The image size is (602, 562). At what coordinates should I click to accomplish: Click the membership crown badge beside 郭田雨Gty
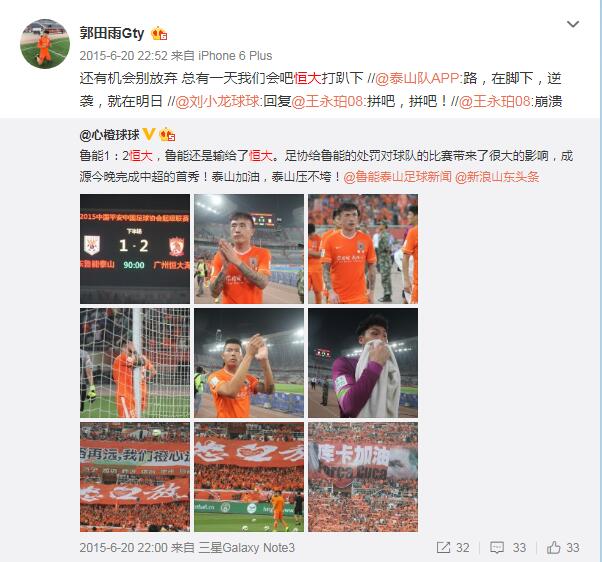(x=159, y=33)
